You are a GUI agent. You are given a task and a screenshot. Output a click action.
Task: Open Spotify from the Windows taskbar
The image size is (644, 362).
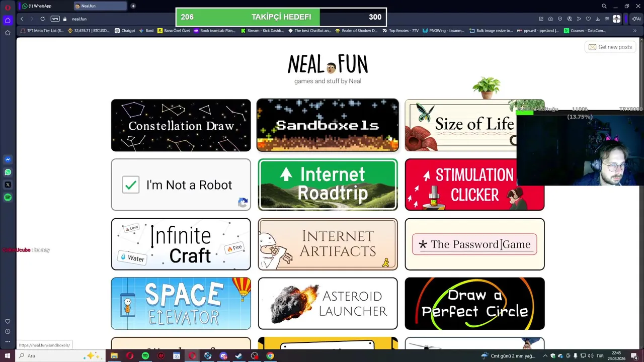click(x=145, y=355)
